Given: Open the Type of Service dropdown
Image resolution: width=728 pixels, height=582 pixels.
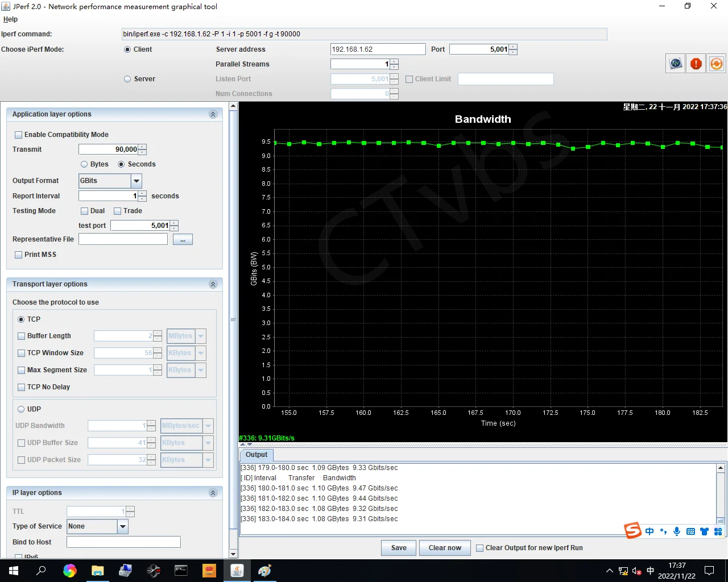Looking at the screenshot, I should [122, 526].
